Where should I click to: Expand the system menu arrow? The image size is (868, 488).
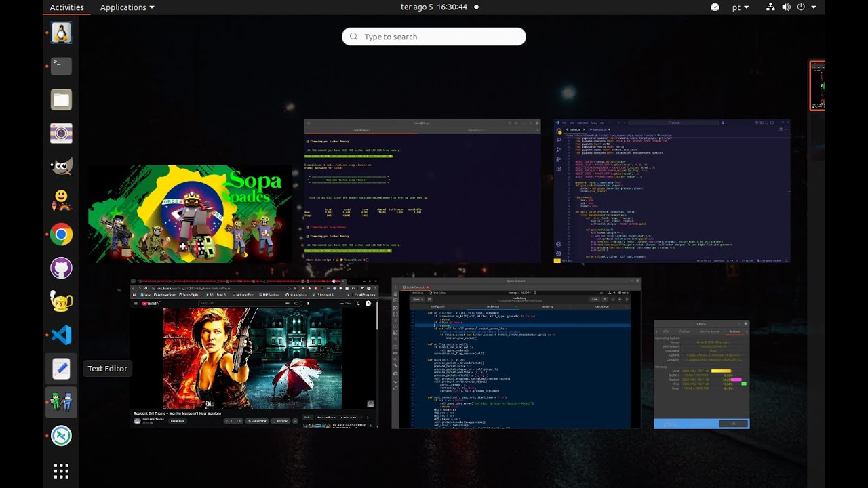(x=814, y=7)
